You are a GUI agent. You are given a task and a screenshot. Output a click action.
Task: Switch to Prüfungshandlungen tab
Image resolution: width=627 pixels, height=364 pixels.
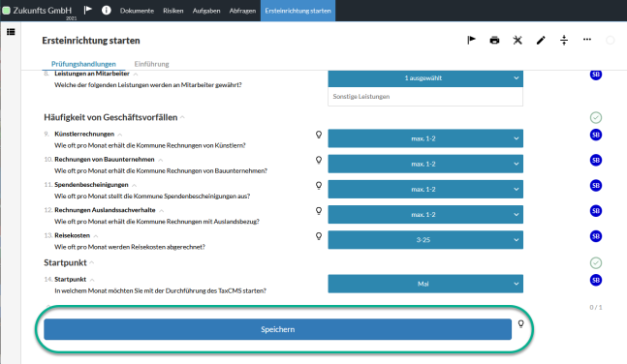point(83,64)
